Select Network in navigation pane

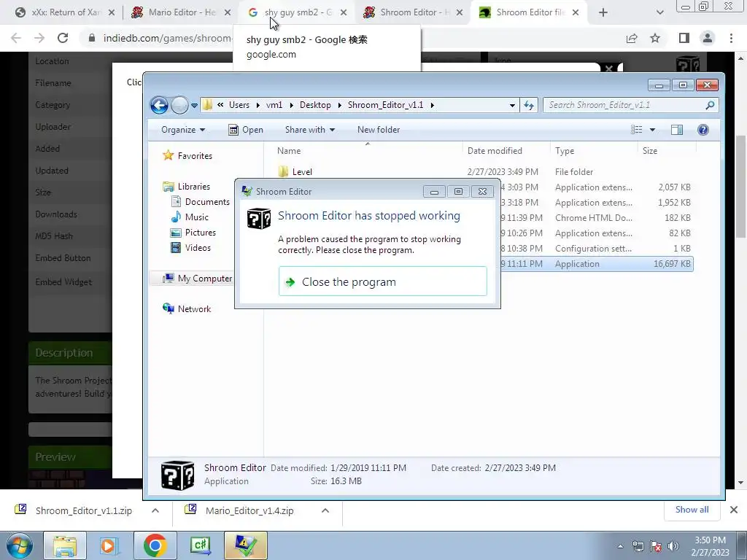point(194,308)
